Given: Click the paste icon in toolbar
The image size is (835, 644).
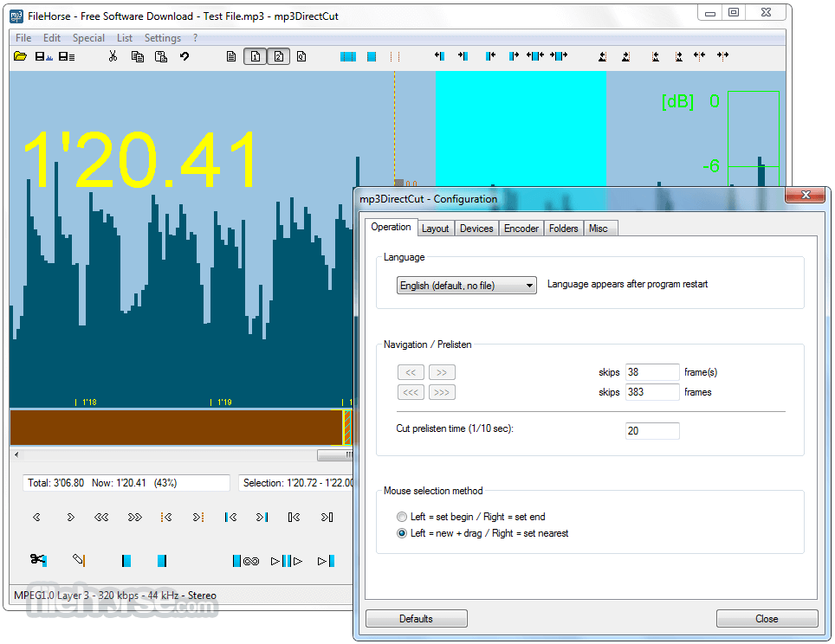Looking at the screenshot, I should pos(161,56).
